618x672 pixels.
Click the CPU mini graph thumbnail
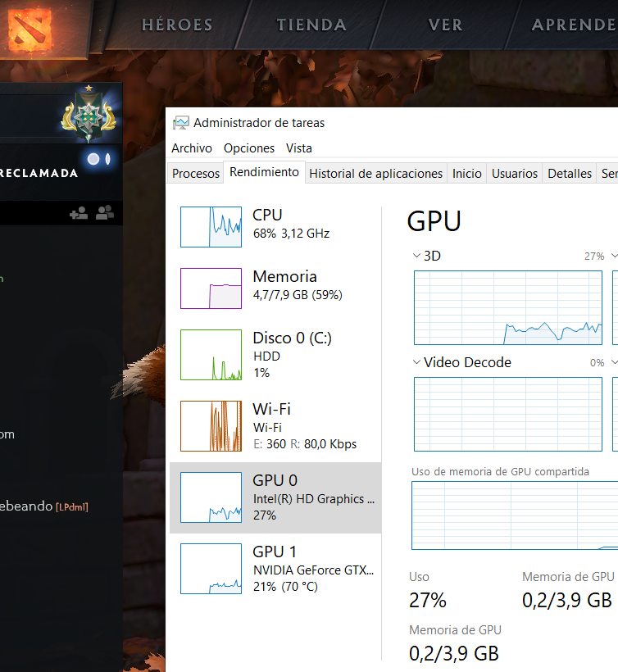[x=211, y=227]
